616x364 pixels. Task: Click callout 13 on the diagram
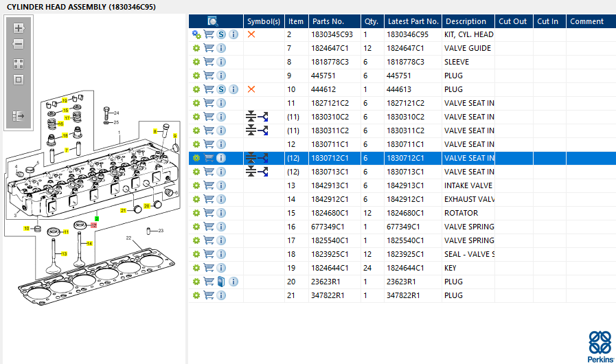tap(65, 253)
